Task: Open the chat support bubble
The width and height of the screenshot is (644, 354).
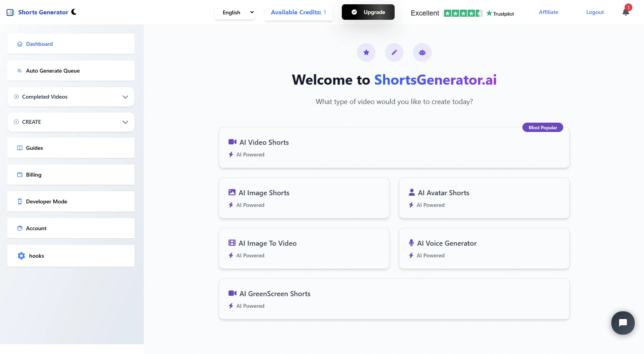Action: coord(623,323)
